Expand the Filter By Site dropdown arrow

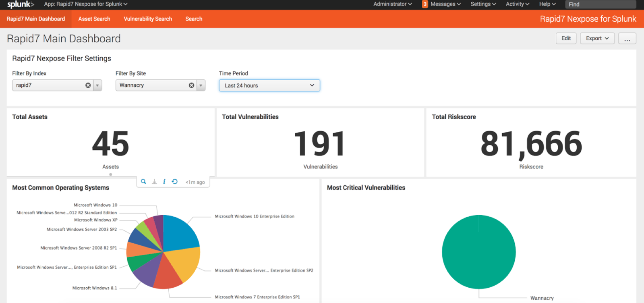[x=201, y=85]
